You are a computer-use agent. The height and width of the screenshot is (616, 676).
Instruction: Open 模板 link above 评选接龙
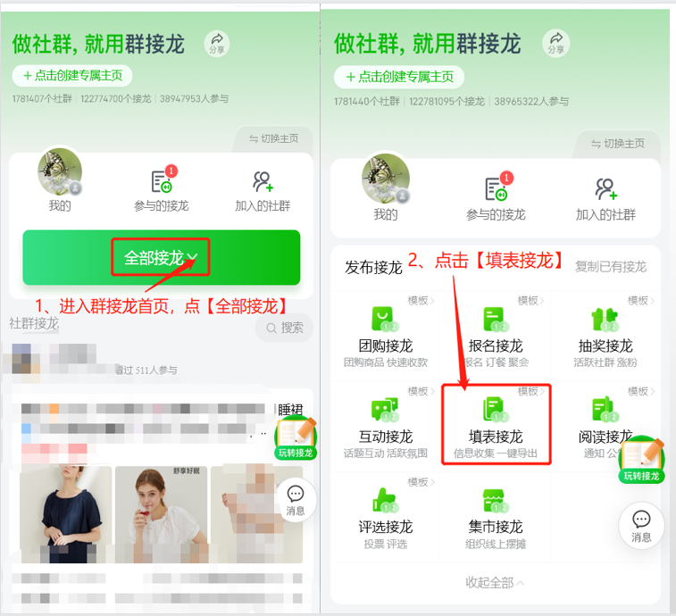point(421,482)
